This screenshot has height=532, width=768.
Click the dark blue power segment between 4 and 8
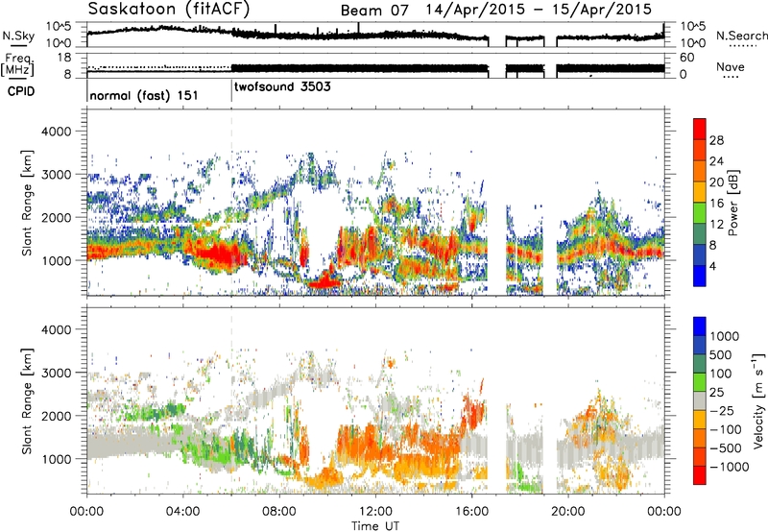[x=700, y=254]
